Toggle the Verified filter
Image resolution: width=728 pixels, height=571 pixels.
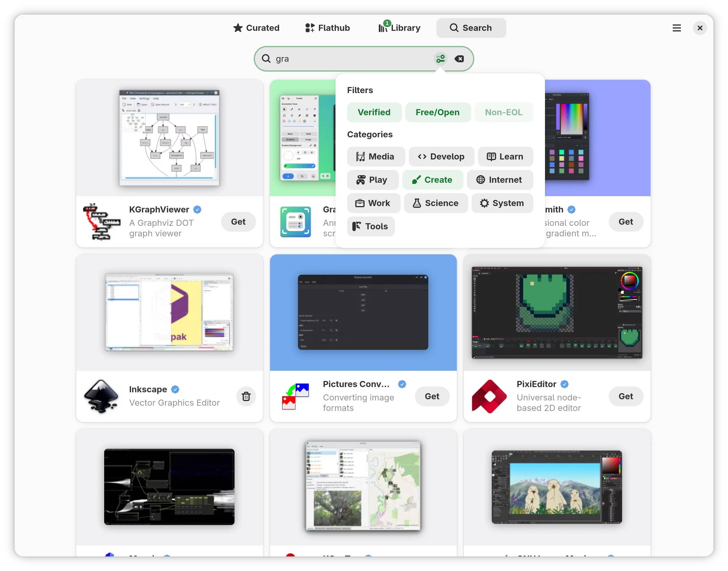pos(374,112)
